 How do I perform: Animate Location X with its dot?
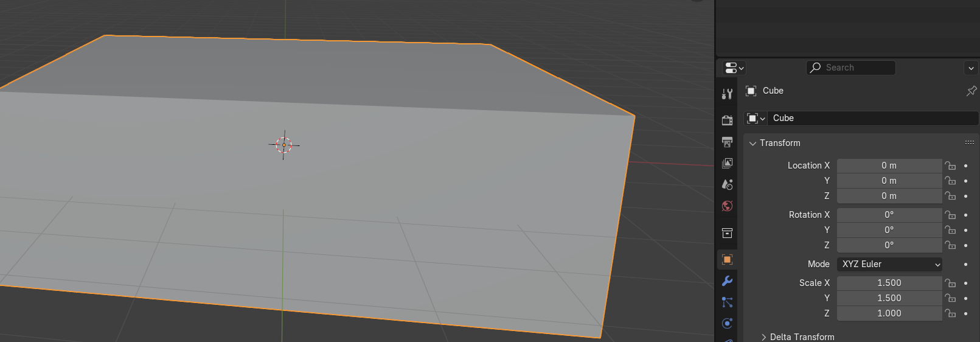pyautogui.click(x=965, y=166)
